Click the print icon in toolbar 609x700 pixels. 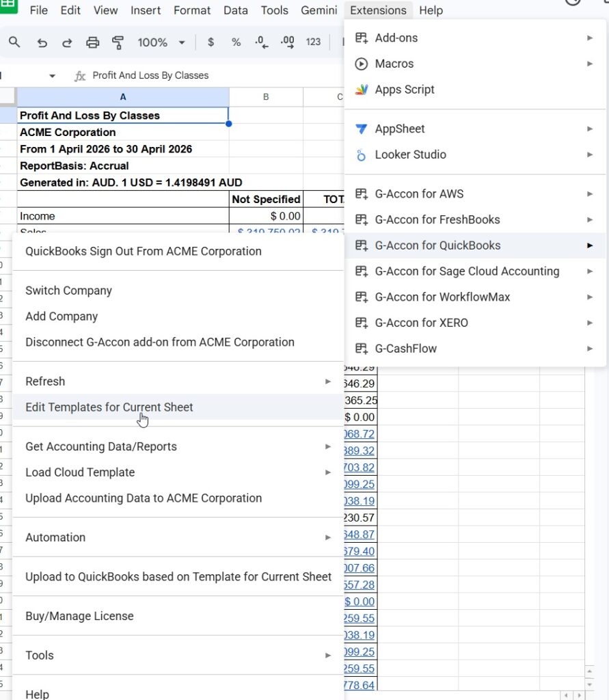pyautogui.click(x=92, y=42)
